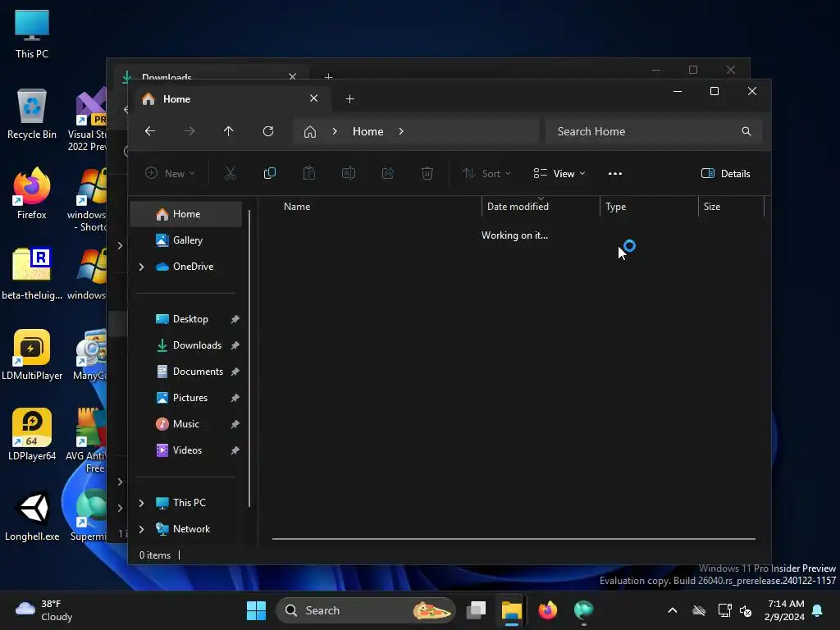This screenshot has height=630, width=840.
Task: Select This PC desktop icon
Action: coord(32,34)
